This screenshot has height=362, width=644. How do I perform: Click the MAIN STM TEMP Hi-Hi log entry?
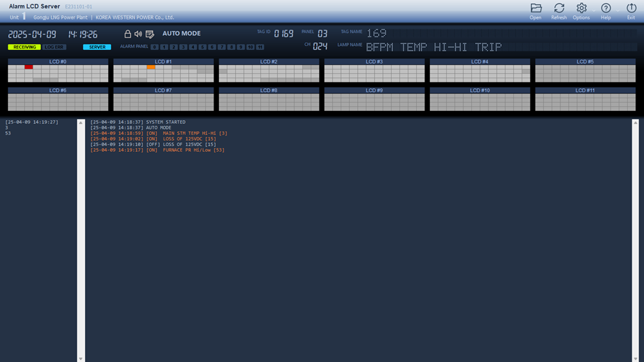tap(158, 133)
